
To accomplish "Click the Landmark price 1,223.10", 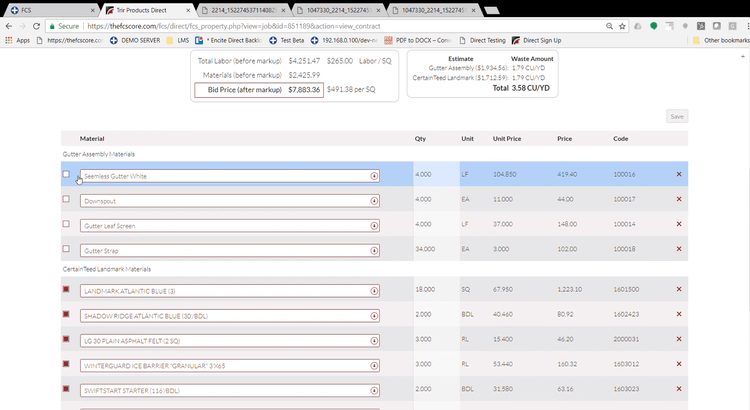I will coord(569,289).
